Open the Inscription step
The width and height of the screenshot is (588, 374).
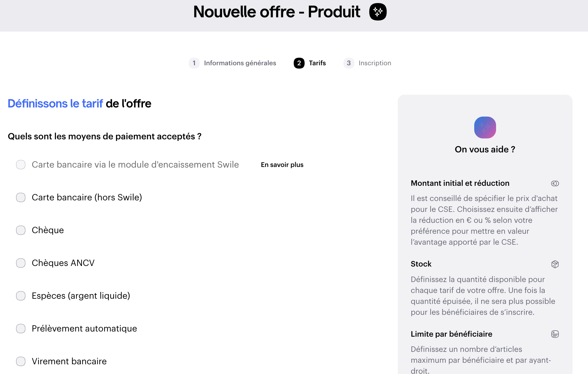(375, 63)
